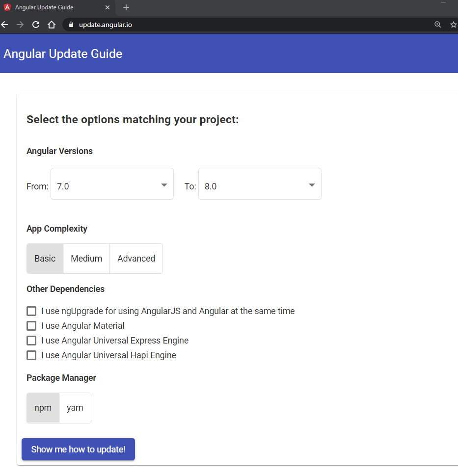Screen dimensions: 458x476
Task: Click the I use Angular Material label text
Action: (x=83, y=326)
